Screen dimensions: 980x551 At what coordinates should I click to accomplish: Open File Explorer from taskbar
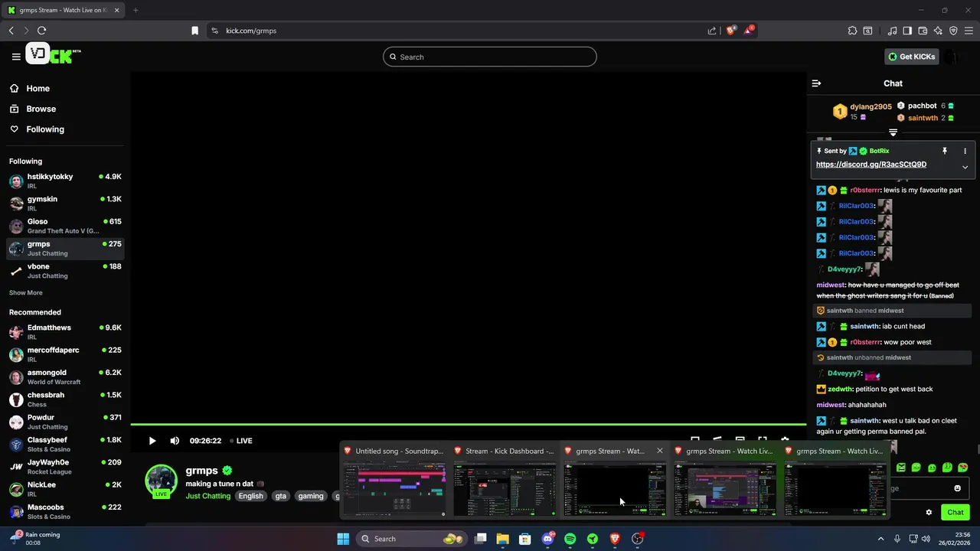pos(502,539)
